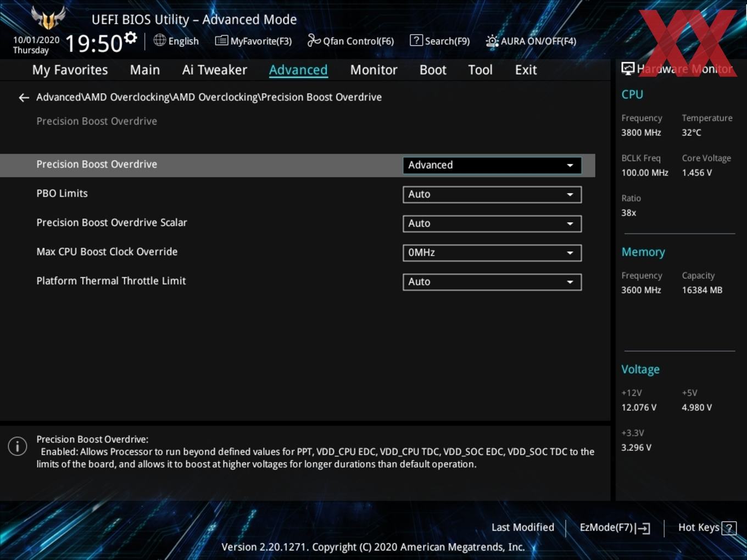Click the BCLK Freq value 100.00 MHz

(645, 172)
